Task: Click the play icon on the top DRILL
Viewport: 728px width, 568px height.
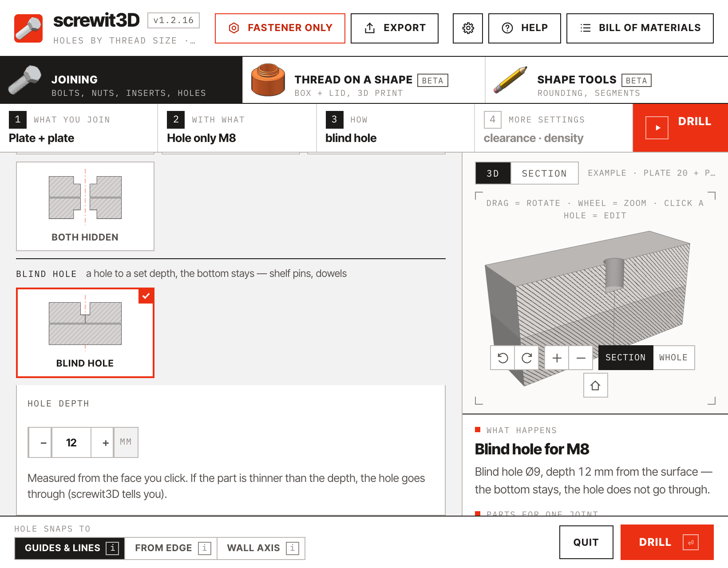Action: [x=657, y=128]
